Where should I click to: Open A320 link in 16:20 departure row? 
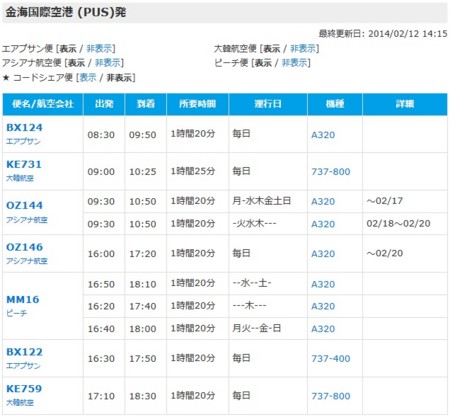coord(323,306)
